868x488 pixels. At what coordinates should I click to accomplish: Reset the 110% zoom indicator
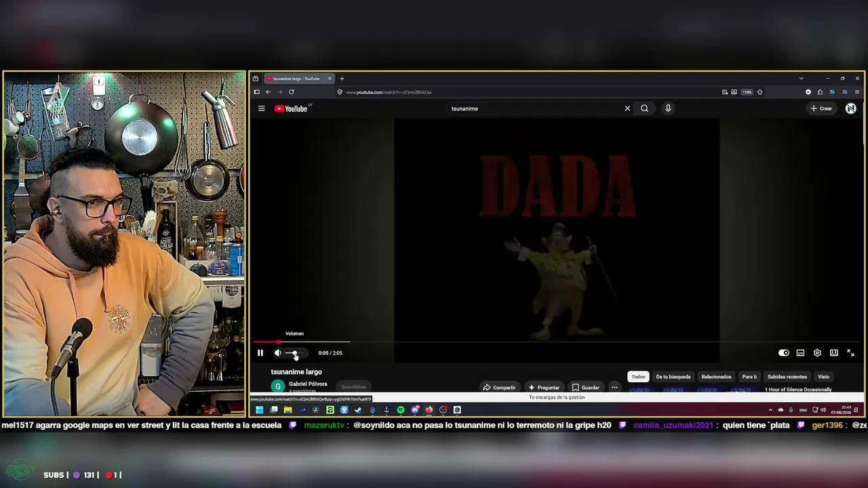click(747, 92)
